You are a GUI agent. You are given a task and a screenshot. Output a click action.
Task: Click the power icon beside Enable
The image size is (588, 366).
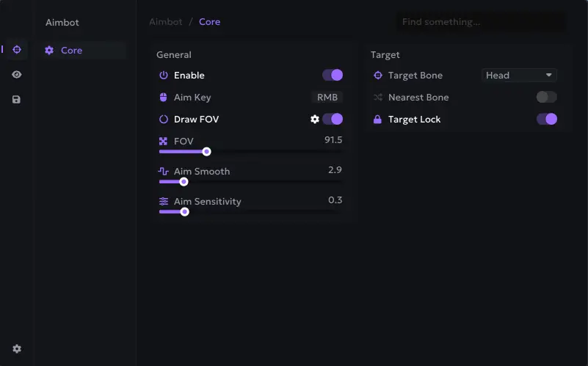pyautogui.click(x=164, y=76)
